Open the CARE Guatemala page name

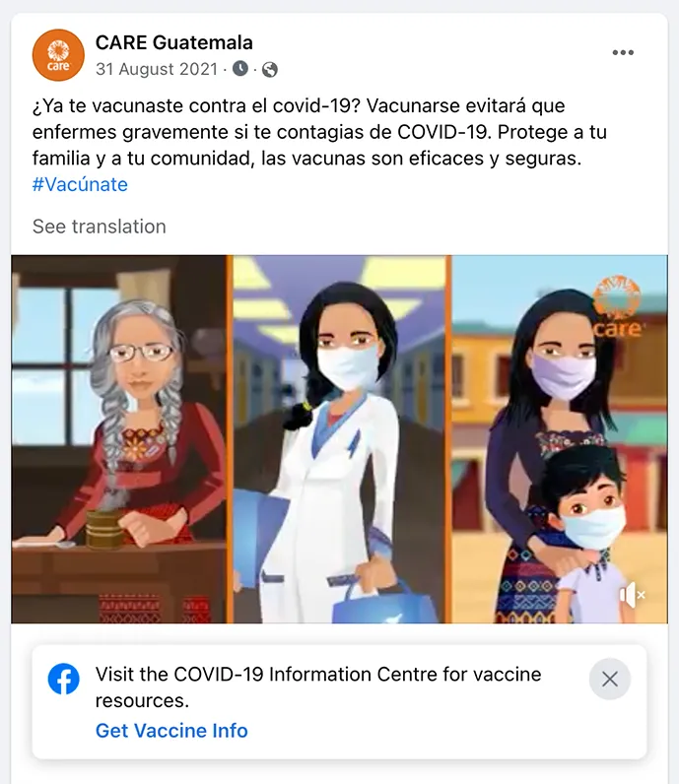pyautogui.click(x=174, y=42)
